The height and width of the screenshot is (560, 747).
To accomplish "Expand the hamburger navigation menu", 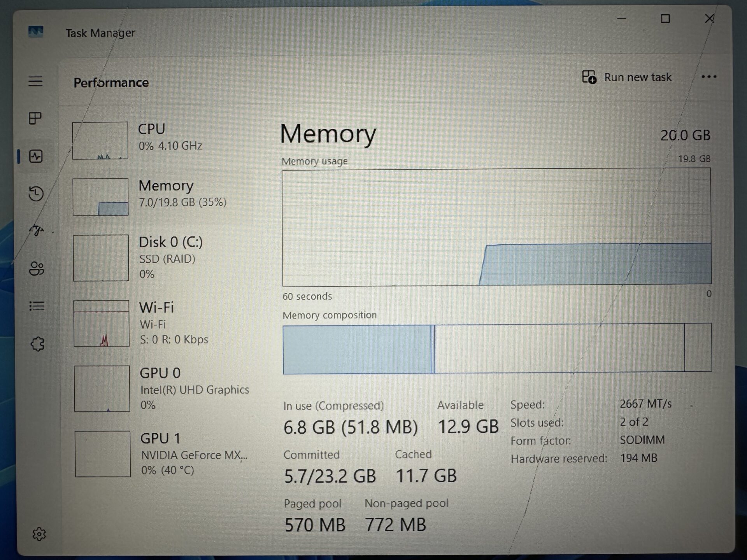I will (35, 81).
